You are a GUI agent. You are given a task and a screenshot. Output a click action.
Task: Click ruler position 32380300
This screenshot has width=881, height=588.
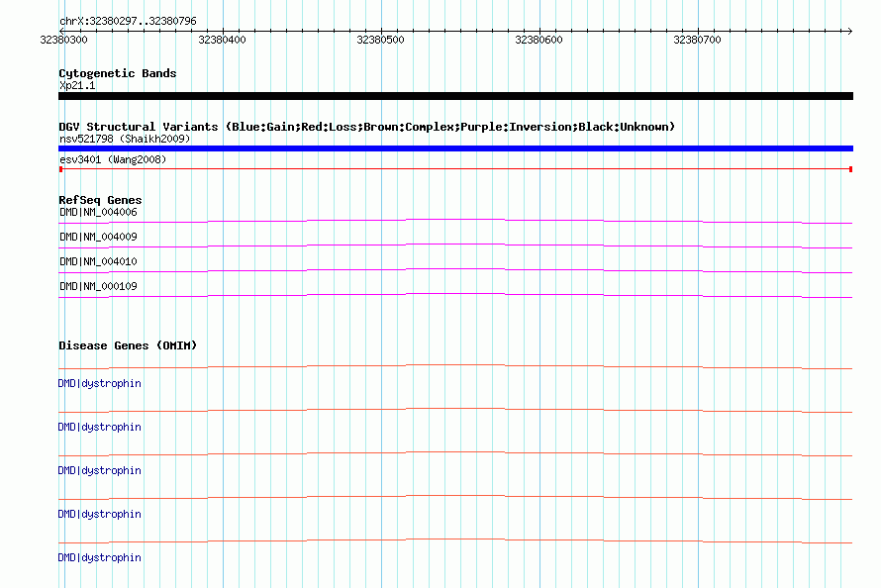(64, 40)
